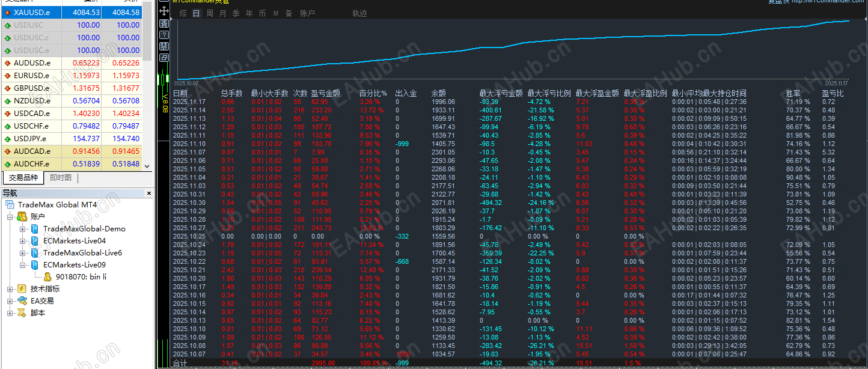Click the TradeMaxGlobal-Demo account book icon
The image size is (868, 369).
pyautogui.click(x=35, y=228)
